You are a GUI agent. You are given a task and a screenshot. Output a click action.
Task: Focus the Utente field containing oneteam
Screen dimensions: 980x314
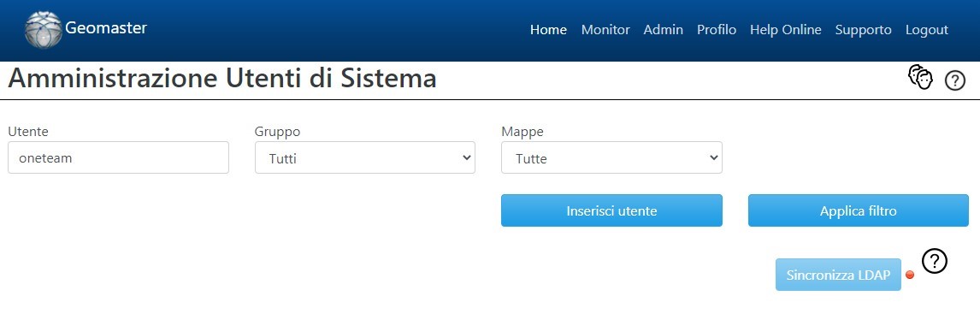click(x=118, y=157)
